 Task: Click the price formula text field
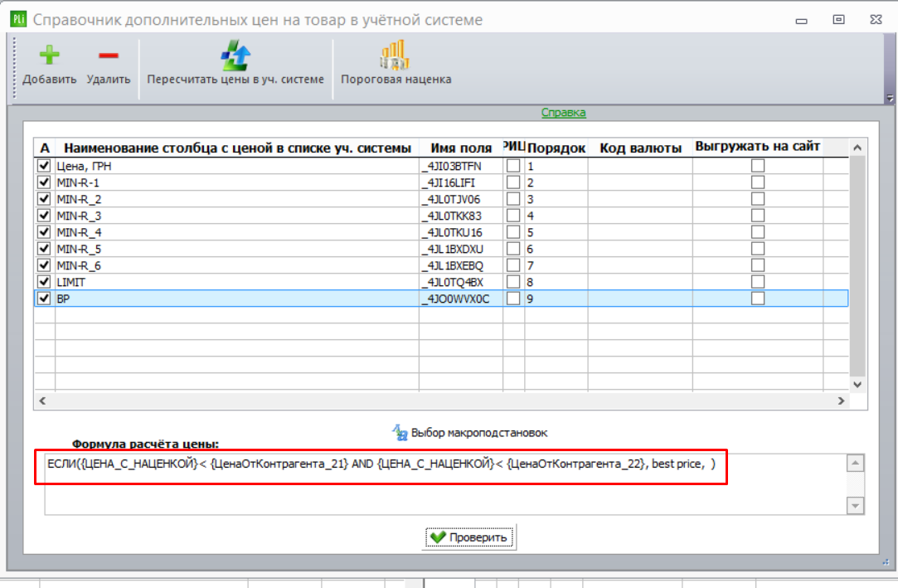tap(444, 484)
